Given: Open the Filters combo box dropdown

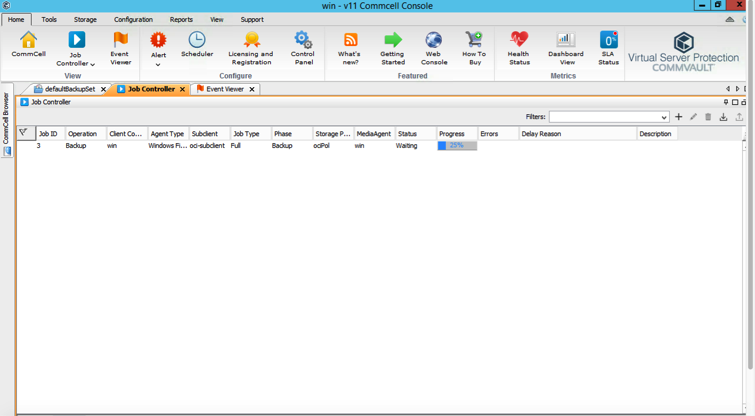Looking at the screenshot, I should point(664,117).
